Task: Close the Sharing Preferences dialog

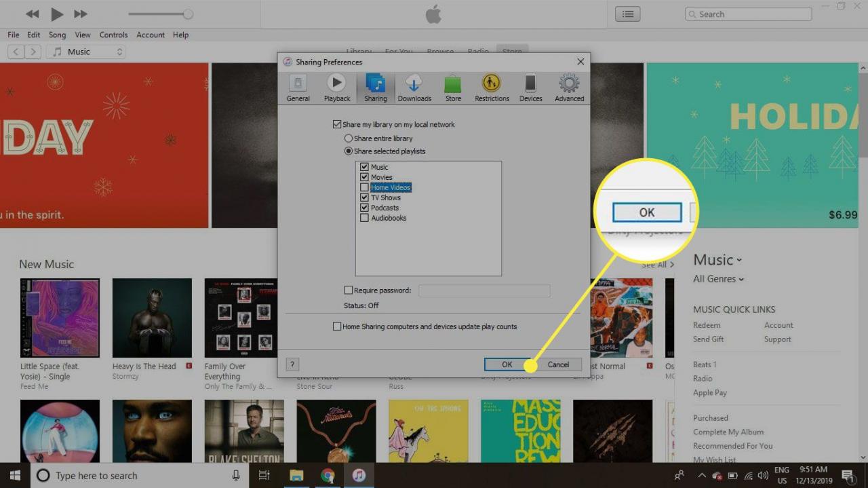Action: [580, 62]
